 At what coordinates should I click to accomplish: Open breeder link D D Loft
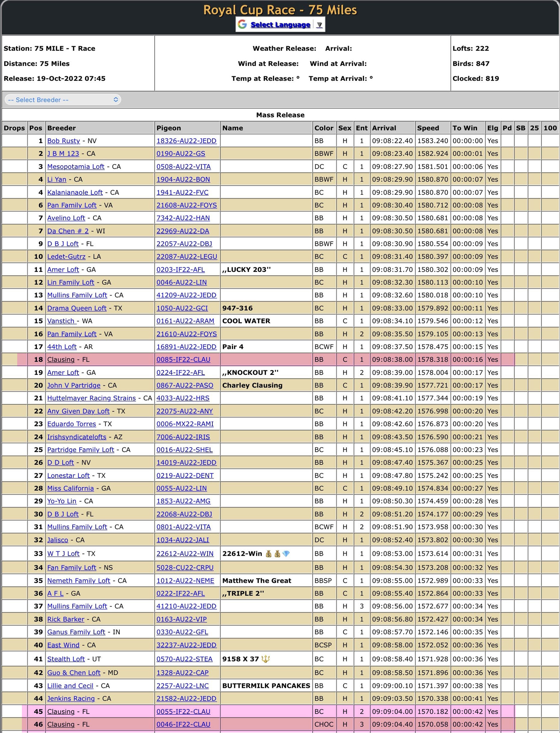pyautogui.click(x=61, y=463)
